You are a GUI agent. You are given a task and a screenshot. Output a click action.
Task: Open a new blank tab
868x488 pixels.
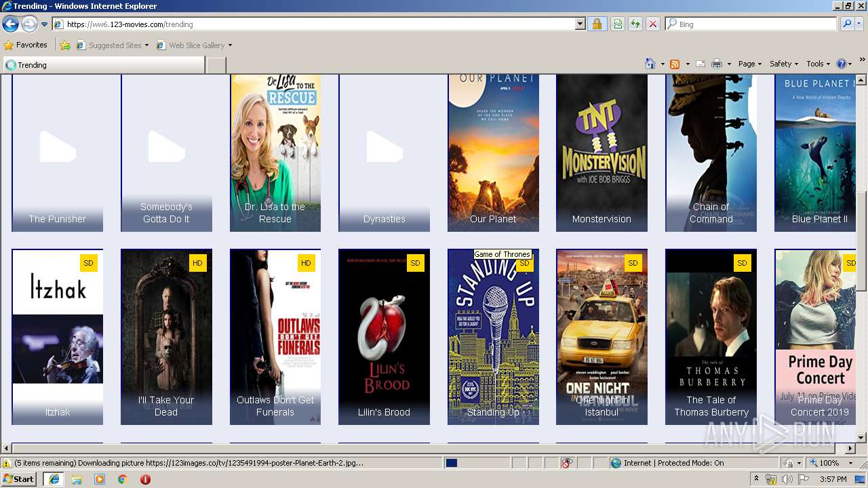[x=216, y=65]
